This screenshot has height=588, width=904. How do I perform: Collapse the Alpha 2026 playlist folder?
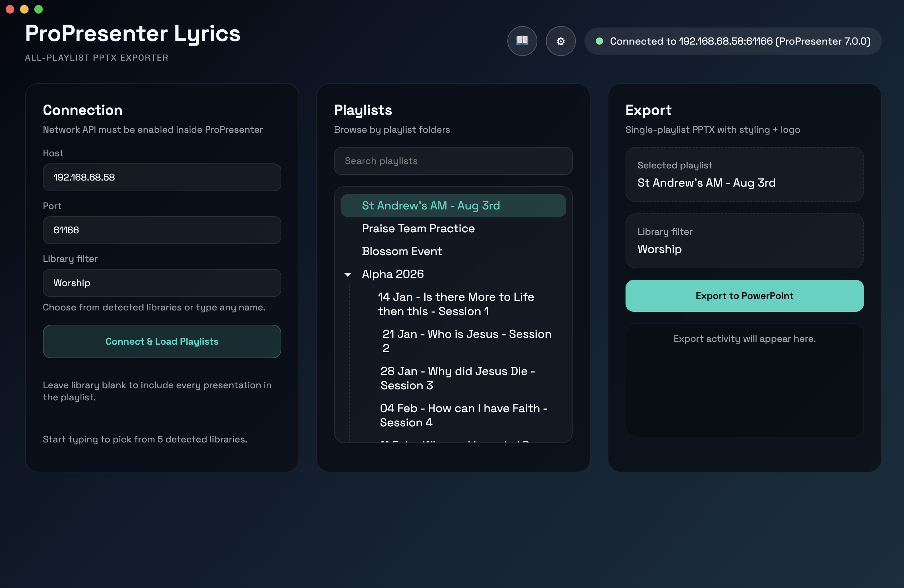tap(347, 274)
